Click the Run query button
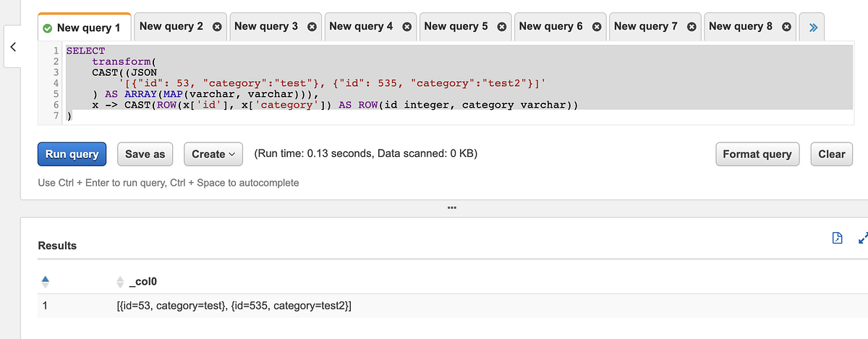The image size is (868, 339). (x=72, y=154)
